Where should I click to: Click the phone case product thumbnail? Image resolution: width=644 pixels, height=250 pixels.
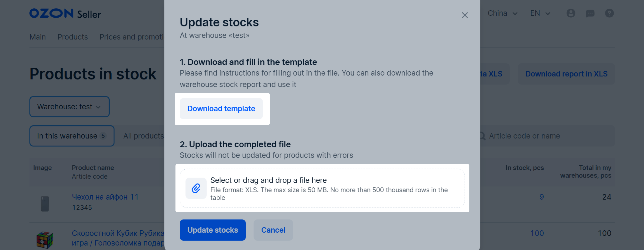[x=45, y=204]
